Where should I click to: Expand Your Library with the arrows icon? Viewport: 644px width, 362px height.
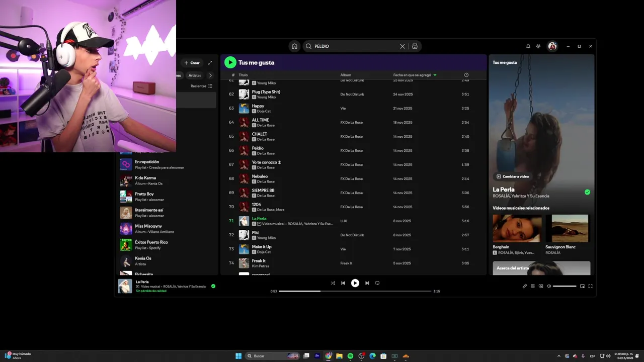click(210, 63)
